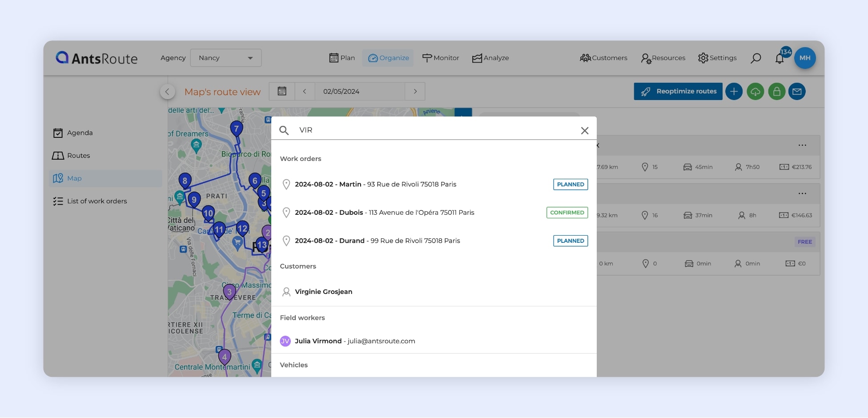Click the Reoptimize routes button
This screenshot has height=418, width=868.
(678, 91)
